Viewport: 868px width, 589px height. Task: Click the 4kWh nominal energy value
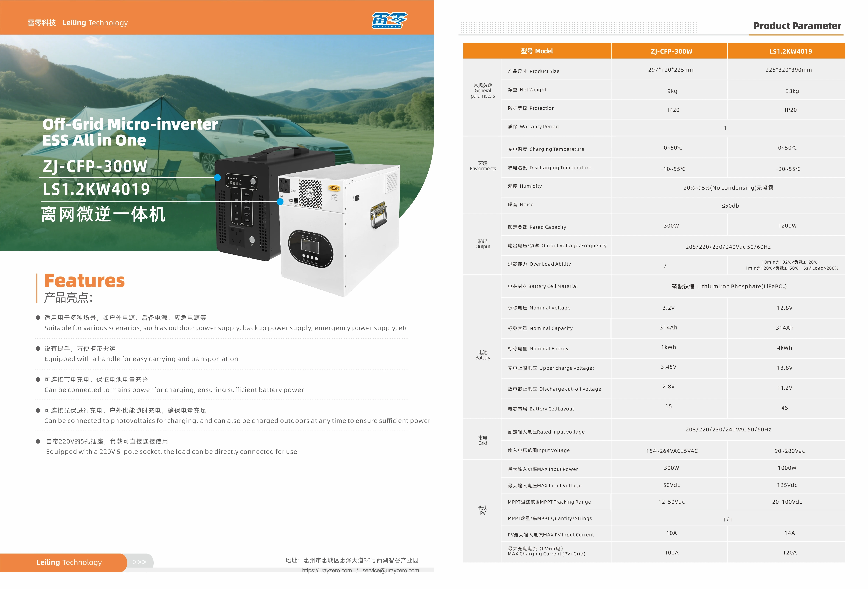(x=784, y=348)
